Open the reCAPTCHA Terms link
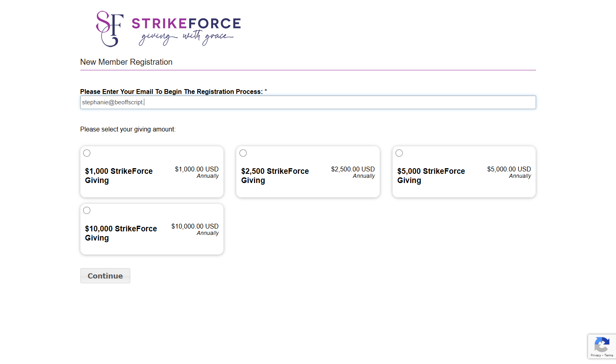 (609, 355)
